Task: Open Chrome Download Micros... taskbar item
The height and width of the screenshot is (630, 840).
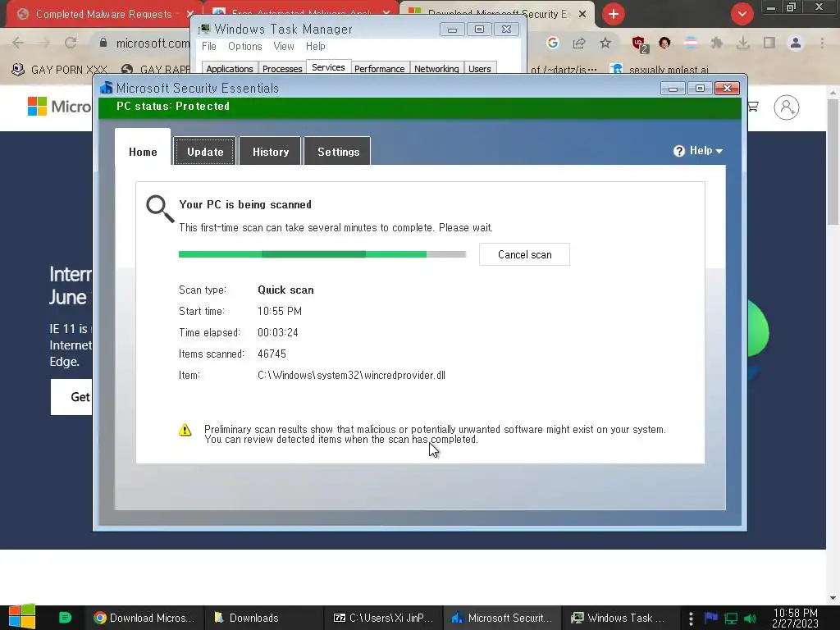Action: click(x=144, y=618)
